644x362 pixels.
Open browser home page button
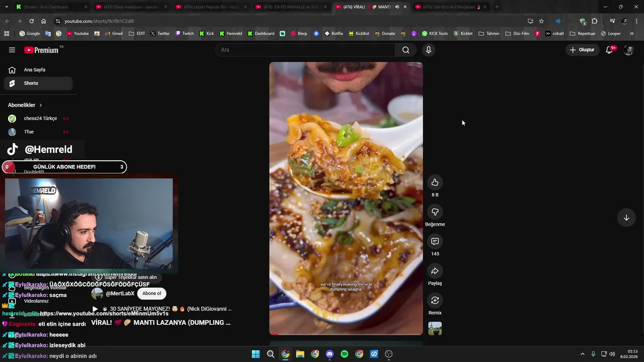[43, 21]
